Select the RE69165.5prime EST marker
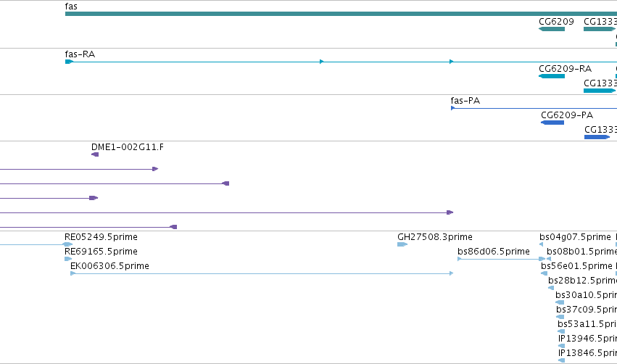This screenshot has width=617, height=364. coord(68,259)
